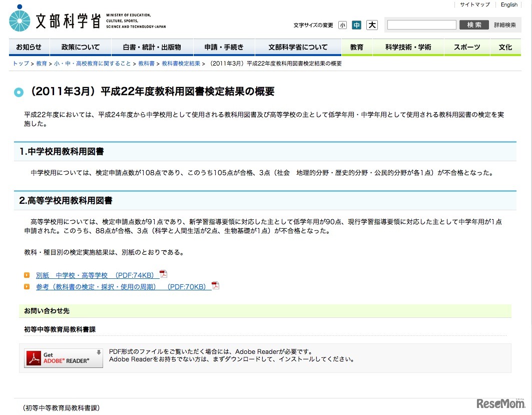
Task: Open the 別紙 中学校・高等学校 PDF icon
Action: click(162, 274)
